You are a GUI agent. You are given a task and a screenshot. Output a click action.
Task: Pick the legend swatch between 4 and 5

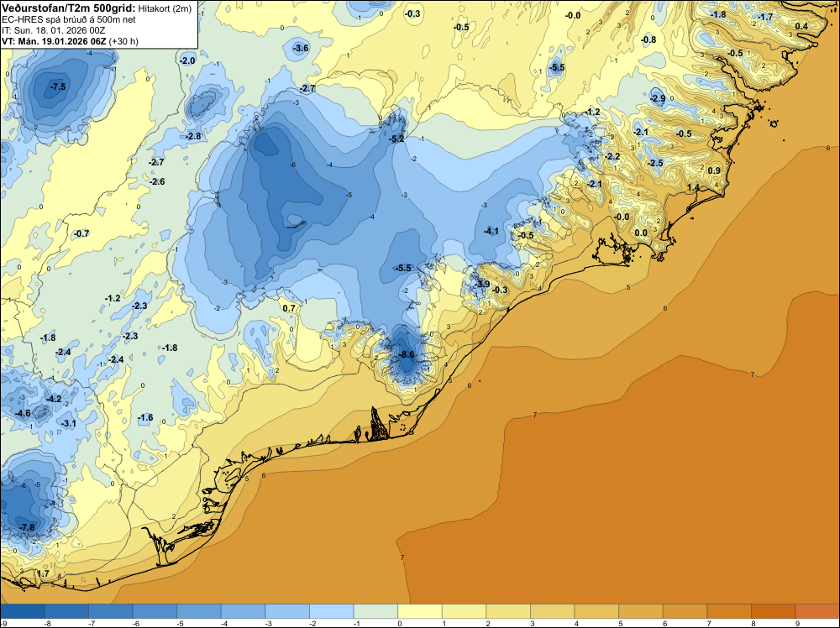click(596, 611)
